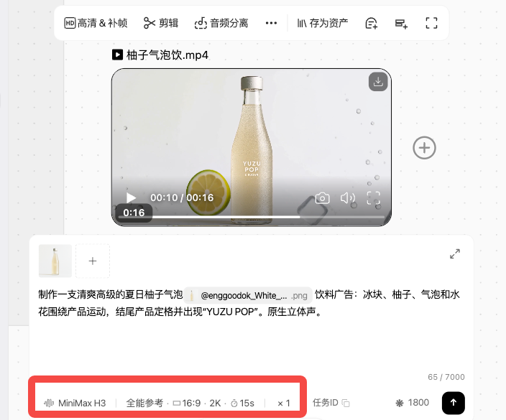Change the × 1 generation count
This screenshot has height=420, width=506.
(284, 403)
